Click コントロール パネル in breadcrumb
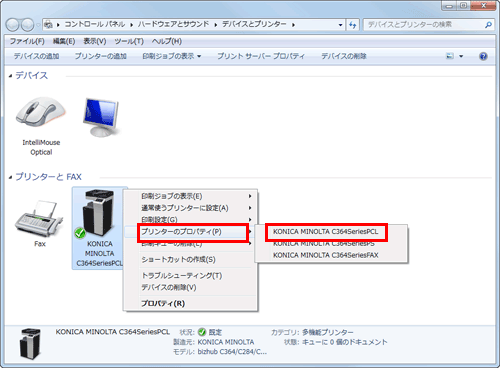This screenshot has width=500, height=368. 95,24
